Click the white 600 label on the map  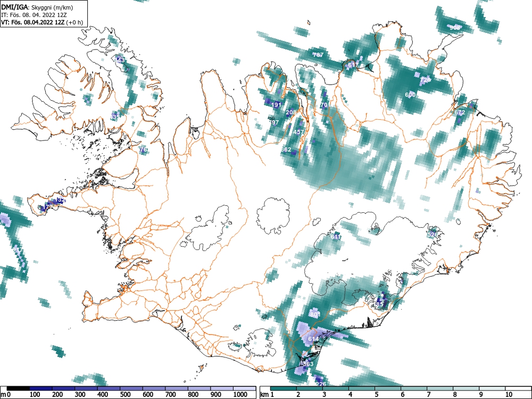pyautogui.click(x=410, y=95)
